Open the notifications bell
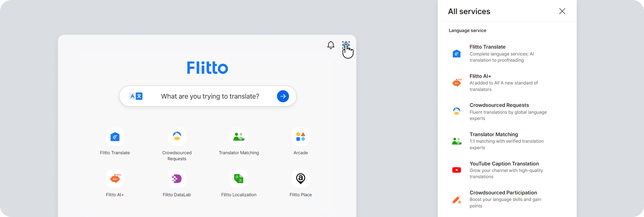Screen dimensions: 644x217 331,45
